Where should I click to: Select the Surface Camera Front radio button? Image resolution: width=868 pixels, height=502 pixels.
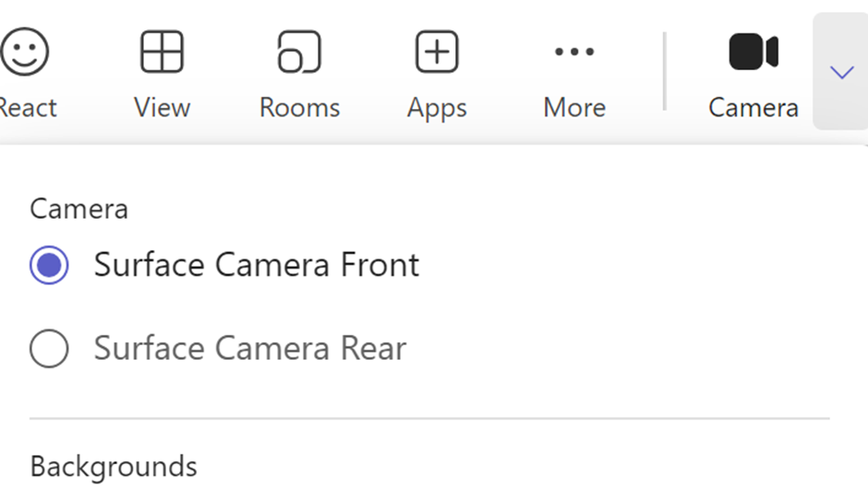49,265
